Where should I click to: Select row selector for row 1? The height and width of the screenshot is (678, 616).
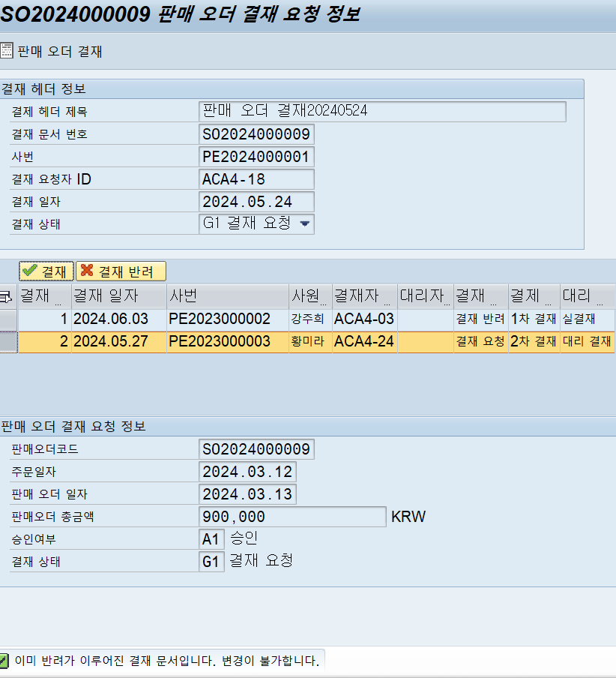click(x=8, y=320)
